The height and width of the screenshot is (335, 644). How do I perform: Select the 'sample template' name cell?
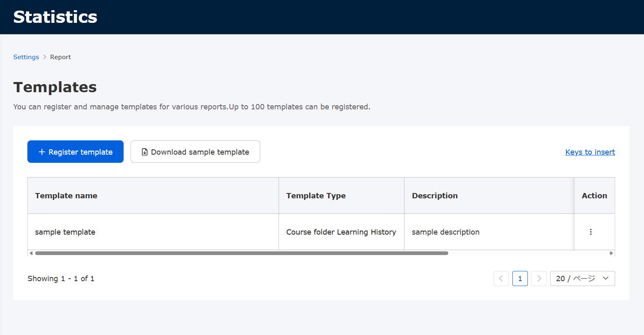pos(65,232)
